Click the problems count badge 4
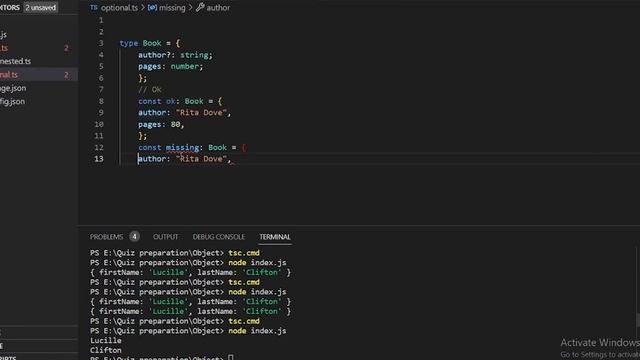This screenshot has height=360, width=640. pyautogui.click(x=134, y=236)
